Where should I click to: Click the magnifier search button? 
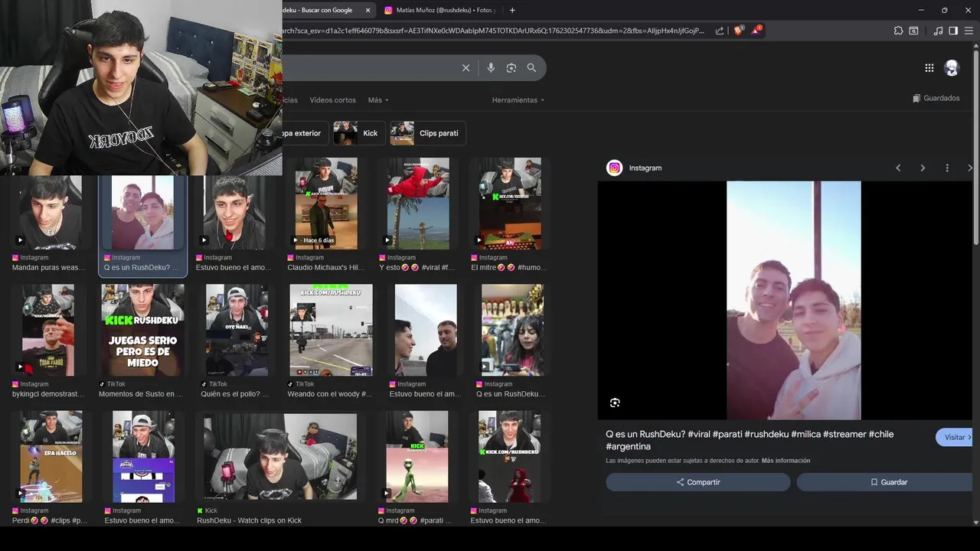click(x=531, y=68)
